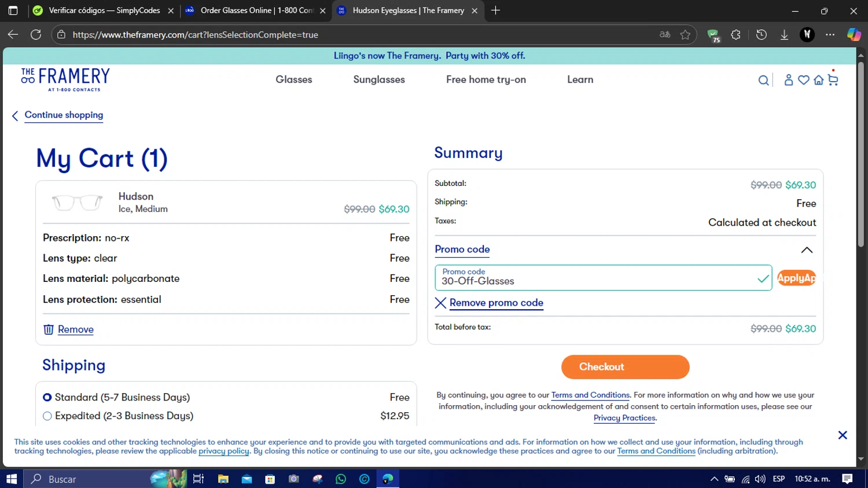This screenshot has height=488, width=868.
Task: Open privacy policy link in cookie notice
Action: [x=224, y=451]
